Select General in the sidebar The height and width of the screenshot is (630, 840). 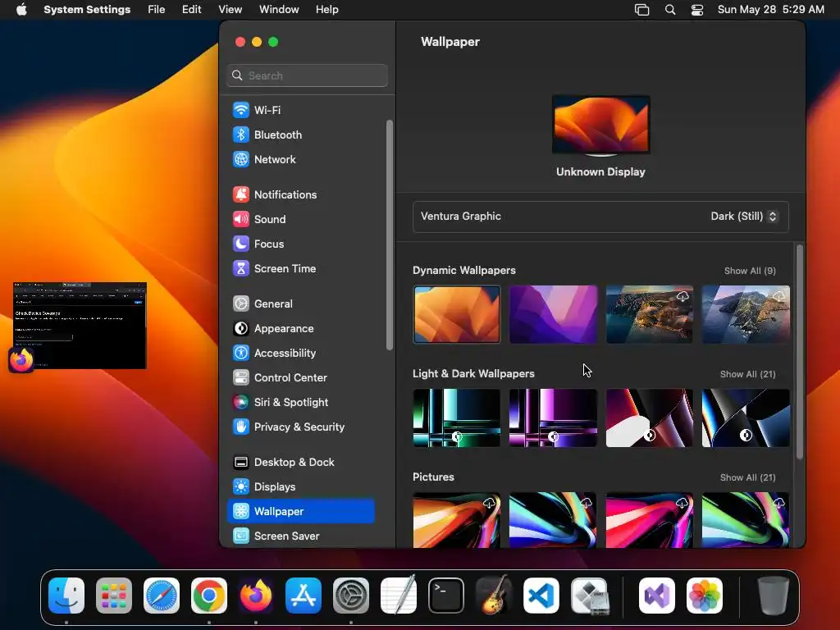pyautogui.click(x=300, y=304)
